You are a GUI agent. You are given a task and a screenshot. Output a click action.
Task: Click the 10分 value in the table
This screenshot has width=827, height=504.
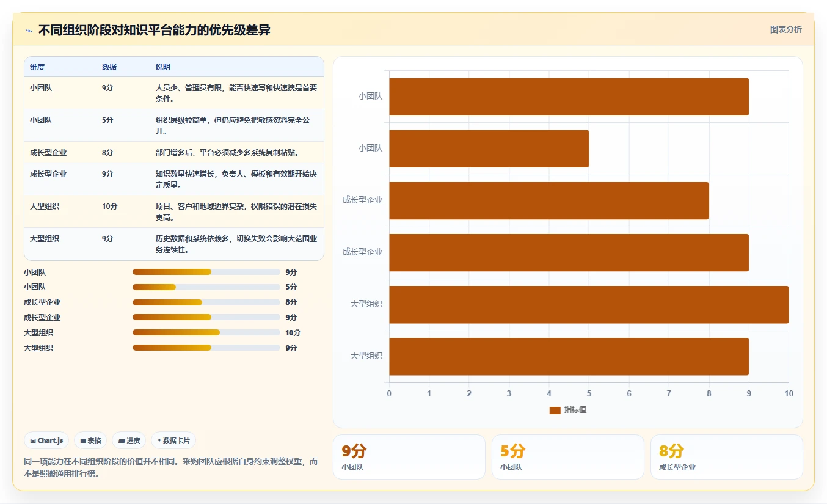coord(110,206)
